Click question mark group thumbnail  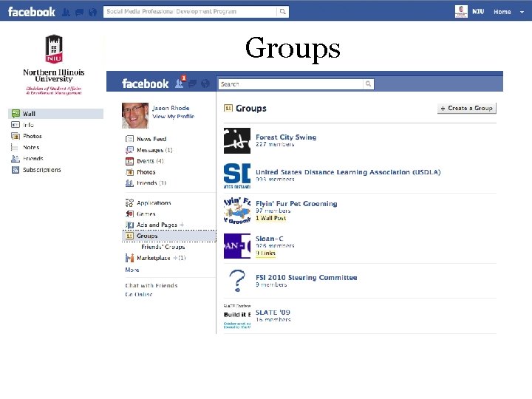(x=237, y=281)
